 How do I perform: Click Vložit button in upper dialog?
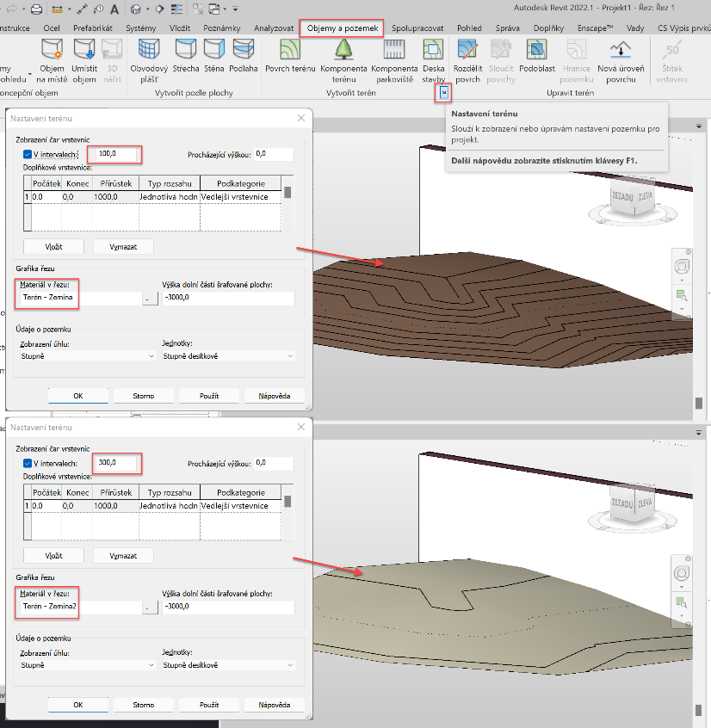point(54,246)
